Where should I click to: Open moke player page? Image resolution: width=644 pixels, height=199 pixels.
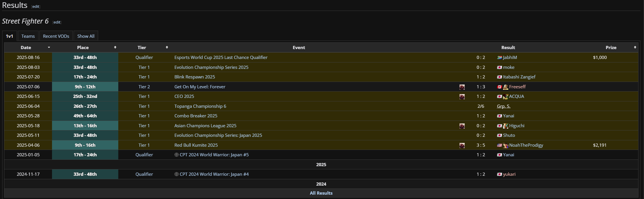coord(509,67)
